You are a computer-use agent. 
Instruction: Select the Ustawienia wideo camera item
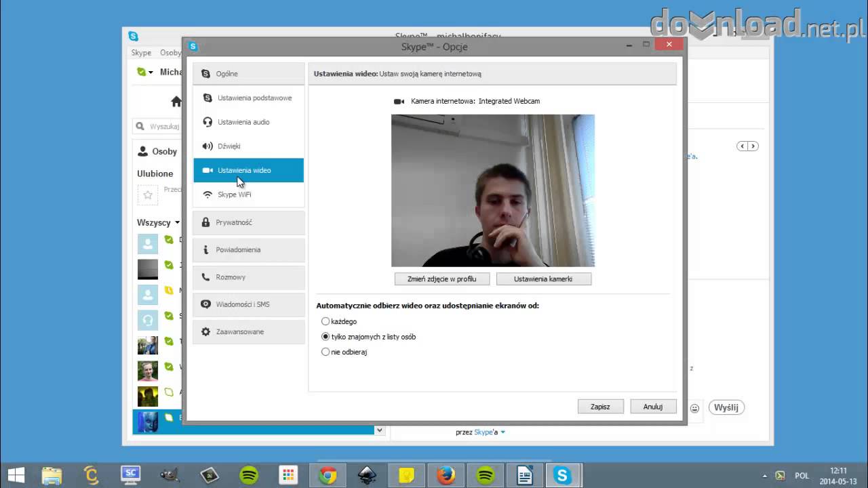pyautogui.click(x=248, y=170)
